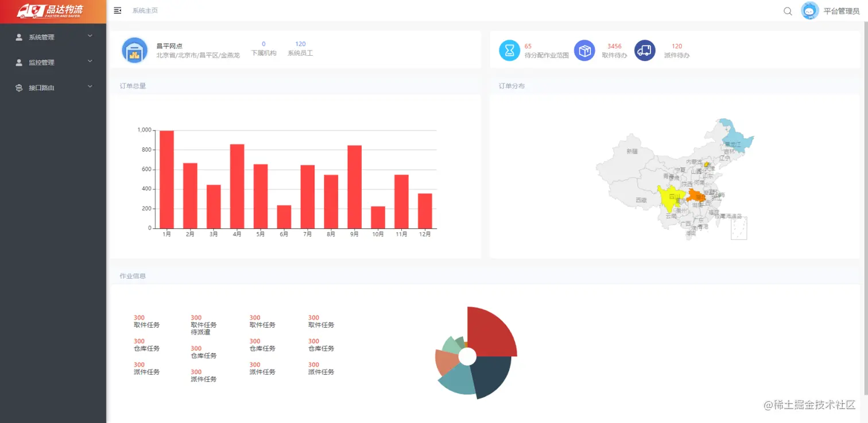Click the hourglass 待分配作业范围 icon
Image resolution: width=868 pixels, height=423 pixels.
(x=509, y=51)
